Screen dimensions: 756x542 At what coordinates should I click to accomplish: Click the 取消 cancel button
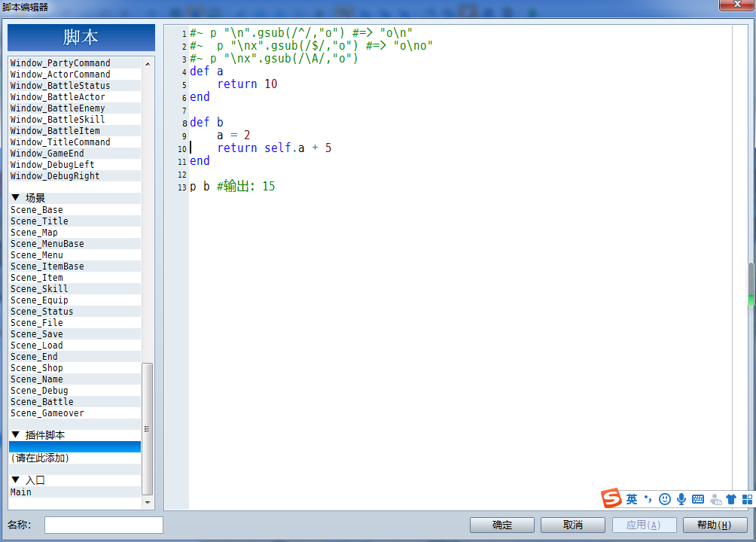coord(573,525)
